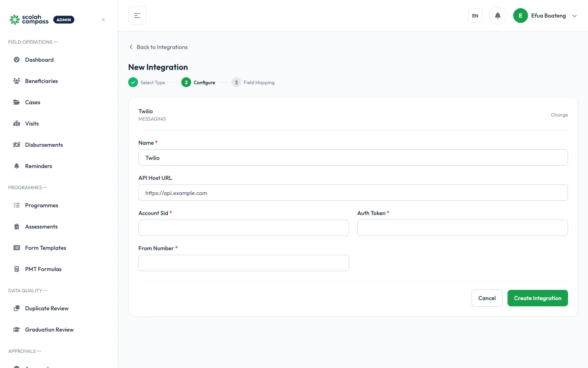Screen dimensions: 588x368
Task: Click the Cases folder icon
Action: (17, 102)
